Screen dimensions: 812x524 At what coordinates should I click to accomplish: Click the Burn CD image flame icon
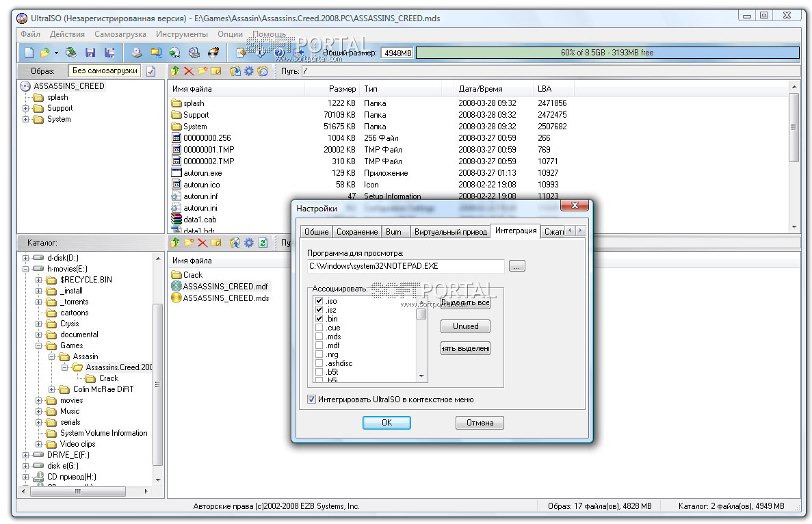coord(213,52)
